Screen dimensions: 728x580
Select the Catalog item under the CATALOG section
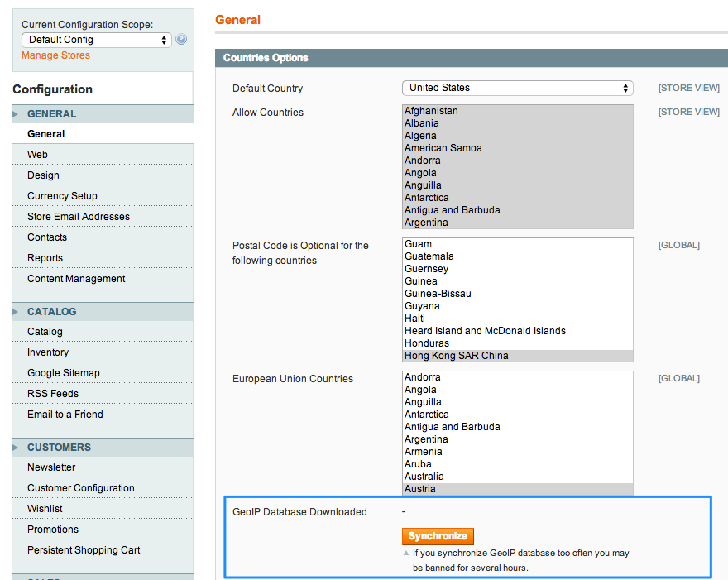tap(103, 332)
